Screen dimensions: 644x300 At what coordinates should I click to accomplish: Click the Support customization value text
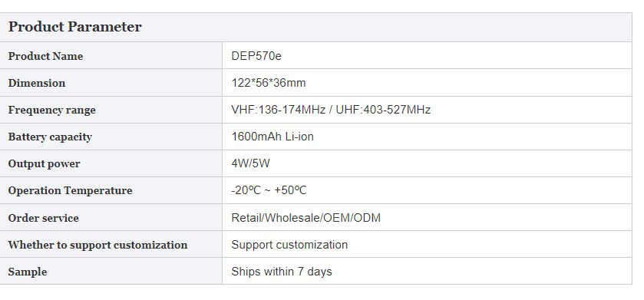click(289, 245)
